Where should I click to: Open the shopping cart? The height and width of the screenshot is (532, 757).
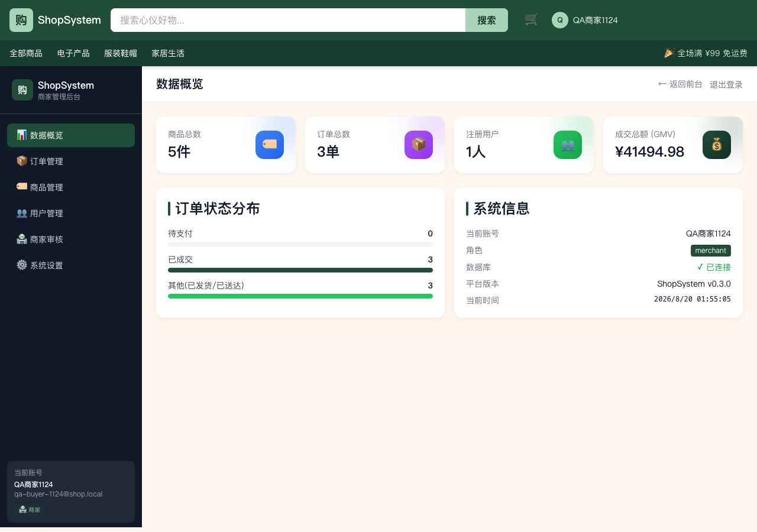pos(531,20)
